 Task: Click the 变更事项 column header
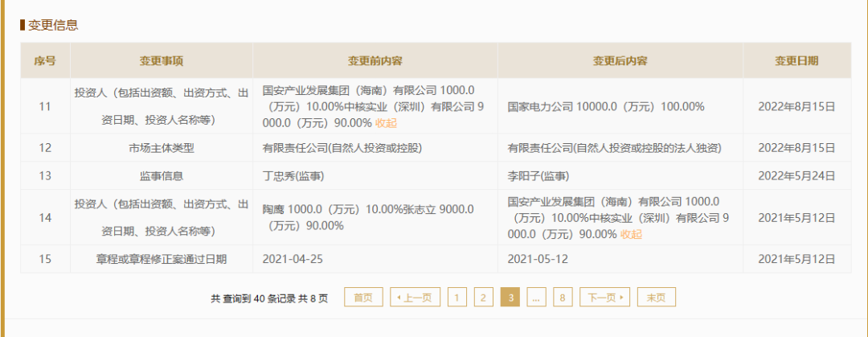(161, 60)
